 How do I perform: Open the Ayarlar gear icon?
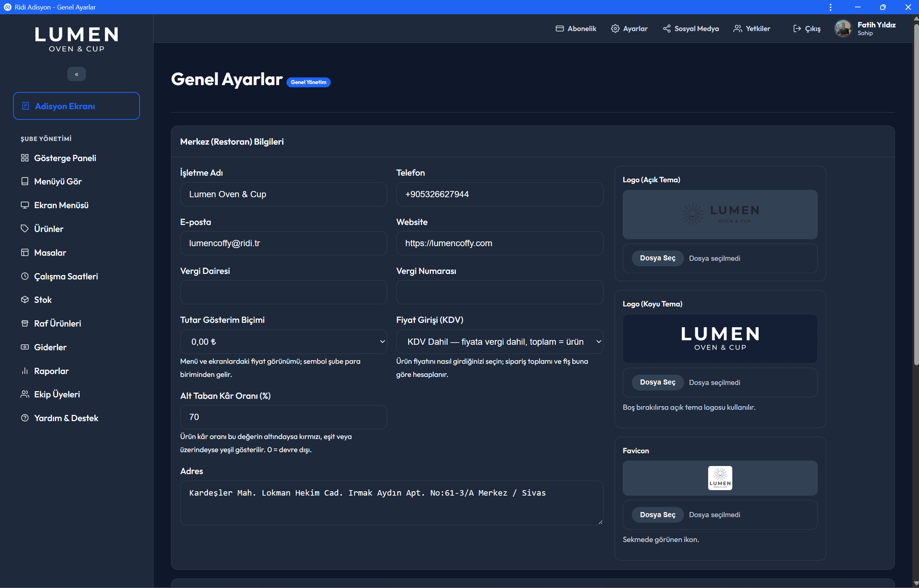click(x=615, y=28)
